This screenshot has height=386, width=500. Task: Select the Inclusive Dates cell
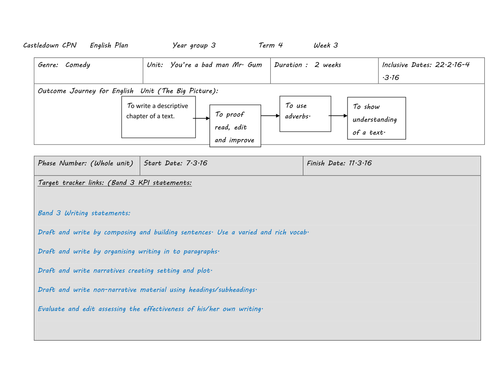(432, 70)
